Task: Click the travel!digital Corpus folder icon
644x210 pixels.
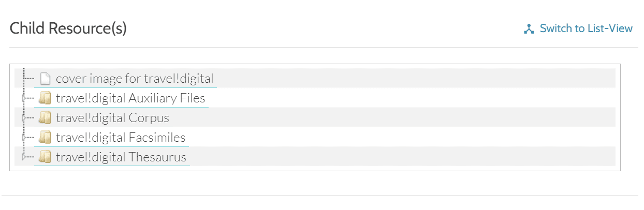Action: coord(45,118)
